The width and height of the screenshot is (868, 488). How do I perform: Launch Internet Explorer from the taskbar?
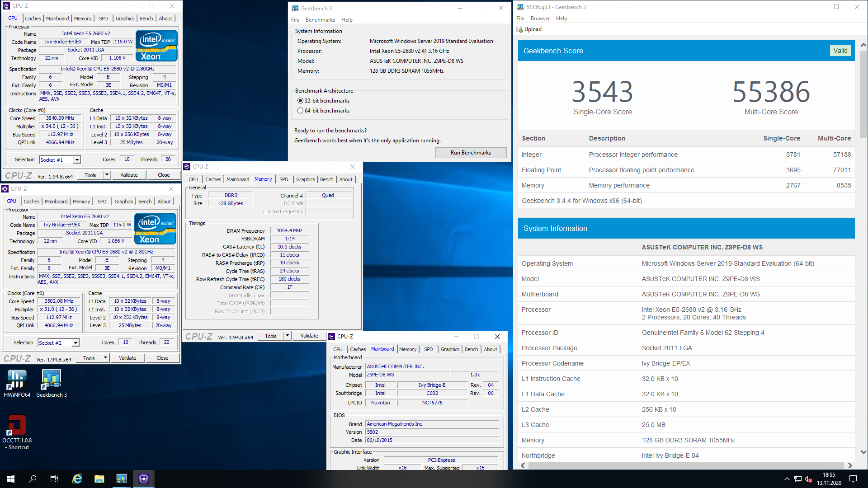click(77, 479)
